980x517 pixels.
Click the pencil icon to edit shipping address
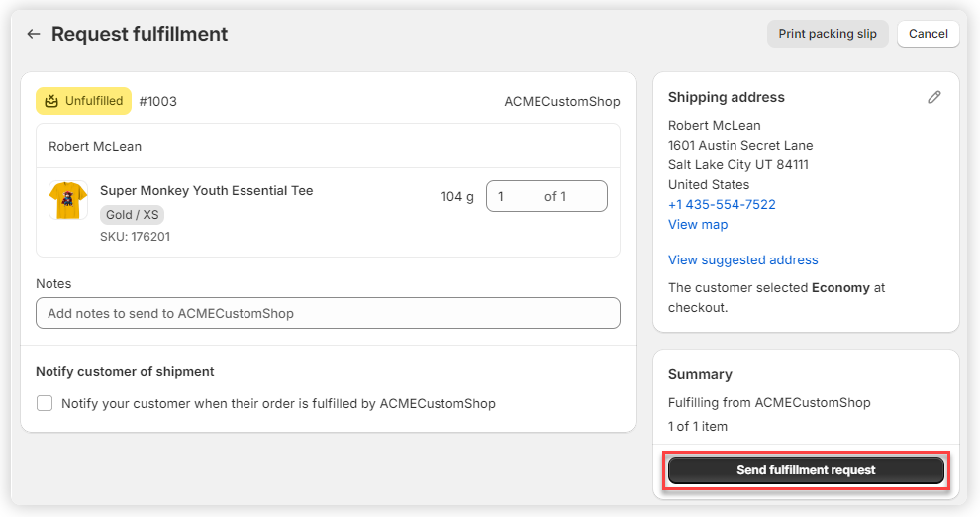[933, 97]
